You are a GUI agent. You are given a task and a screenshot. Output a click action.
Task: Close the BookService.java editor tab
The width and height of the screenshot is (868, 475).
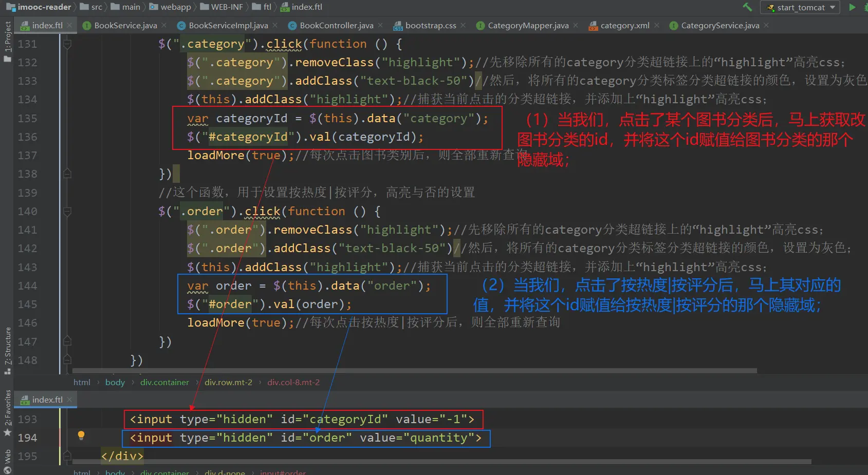(x=164, y=25)
